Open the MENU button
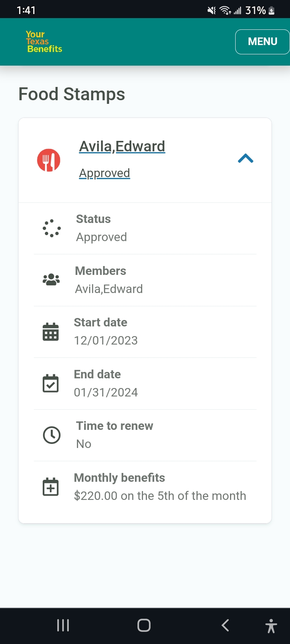 (x=262, y=41)
